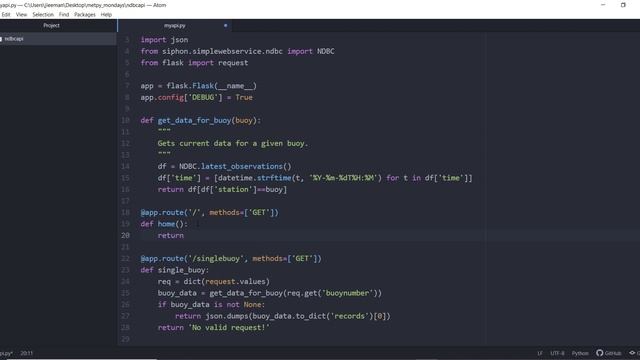Click docstring 'Gets current data for a given buoy.'
640x360 pixels.
(233, 143)
